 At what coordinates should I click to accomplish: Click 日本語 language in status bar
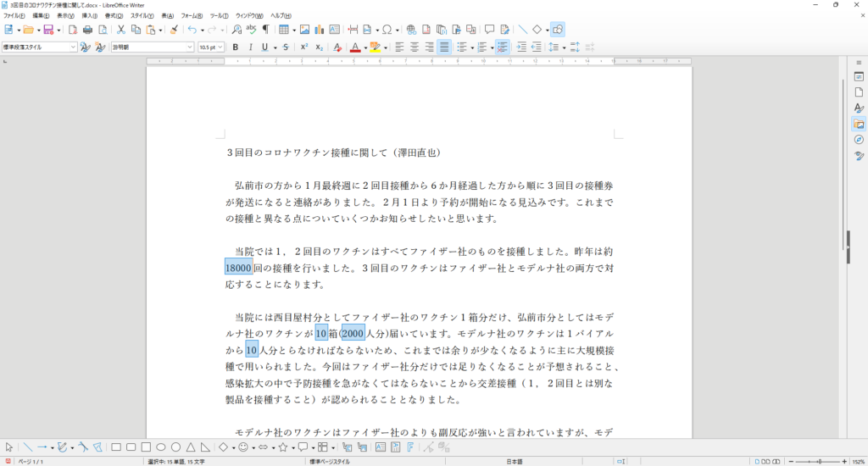click(515, 461)
